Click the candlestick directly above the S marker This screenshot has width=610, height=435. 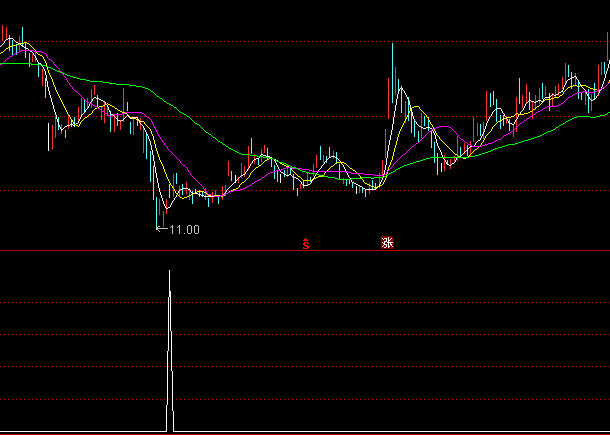[305, 182]
